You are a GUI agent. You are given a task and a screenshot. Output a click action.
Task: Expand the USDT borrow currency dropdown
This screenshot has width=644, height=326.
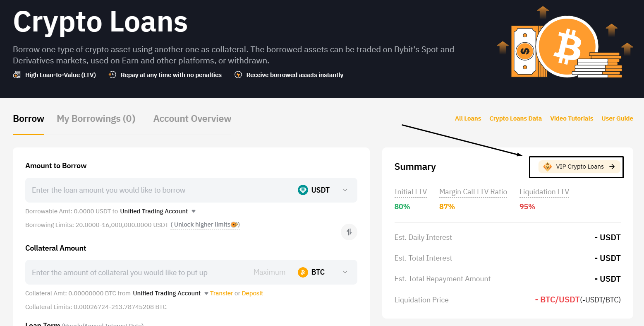pyautogui.click(x=345, y=190)
